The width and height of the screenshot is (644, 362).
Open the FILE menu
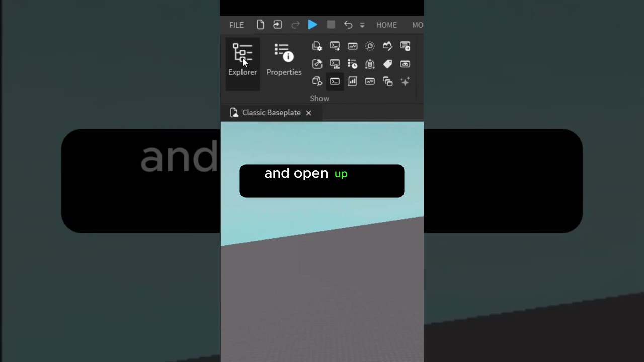coord(236,25)
